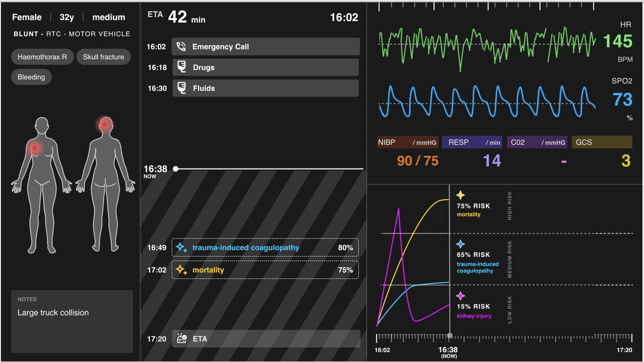Click the Bleeding injury tag
The height and width of the screenshot is (362, 644).
(31, 77)
